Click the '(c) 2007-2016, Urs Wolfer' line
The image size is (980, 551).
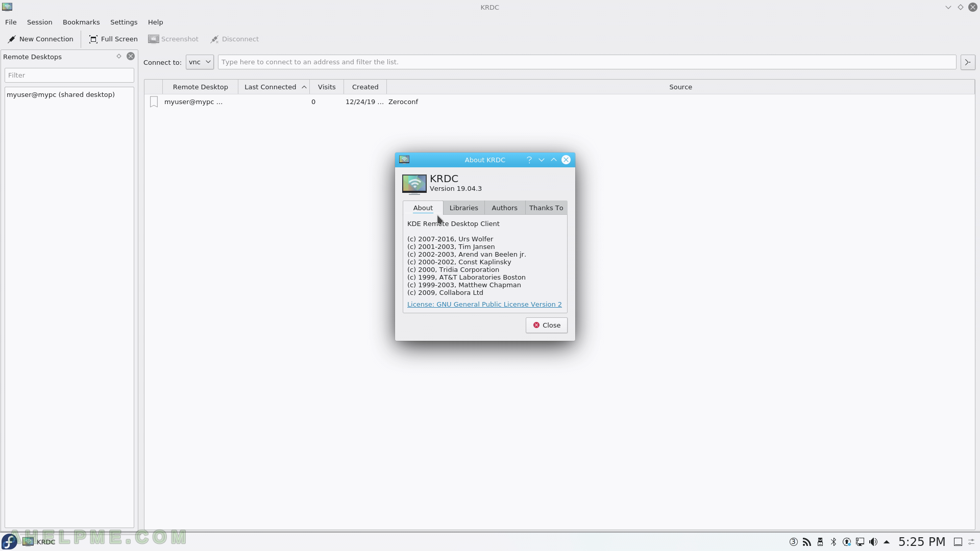click(x=450, y=239)
